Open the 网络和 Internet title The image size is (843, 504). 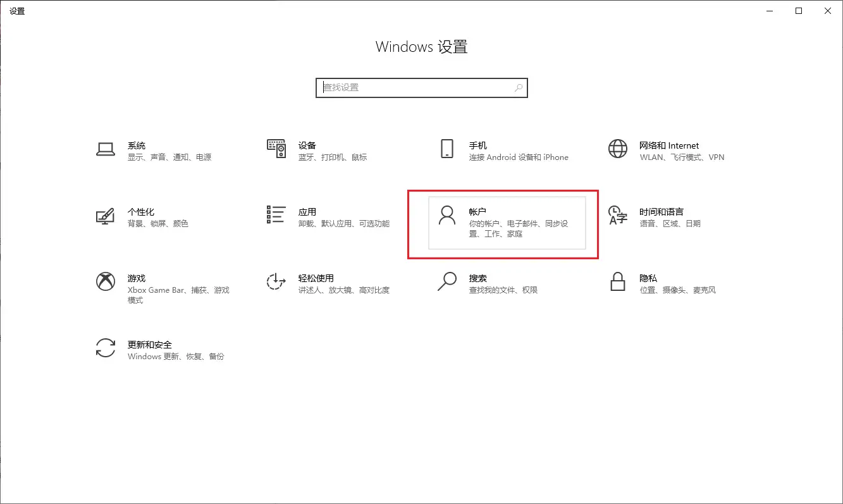(669, 145)
